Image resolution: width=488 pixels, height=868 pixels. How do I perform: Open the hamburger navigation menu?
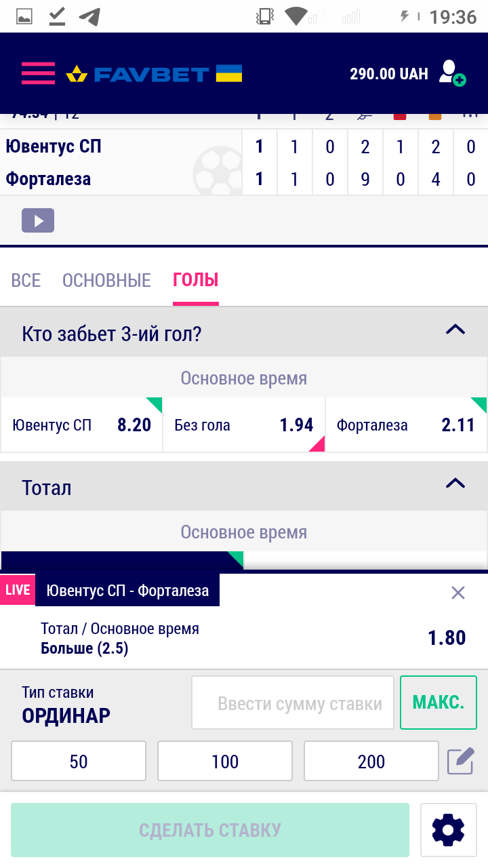[38, 73]
